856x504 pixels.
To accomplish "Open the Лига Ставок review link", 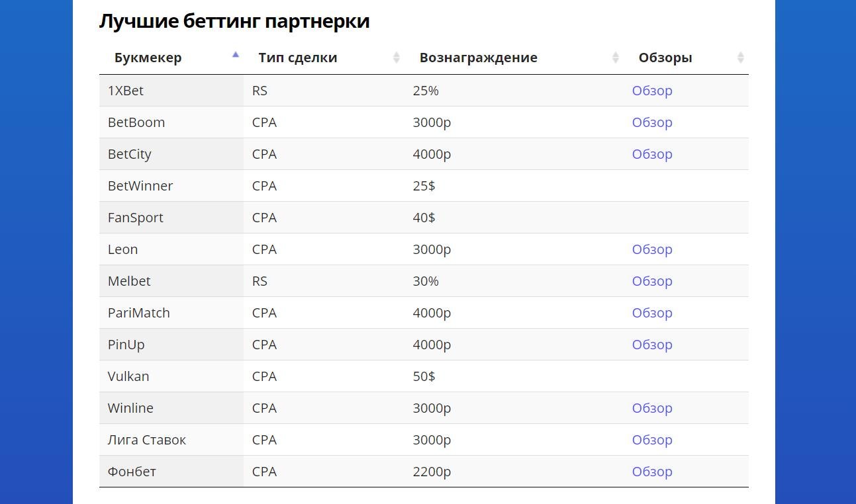I will [x=652, y=439].
